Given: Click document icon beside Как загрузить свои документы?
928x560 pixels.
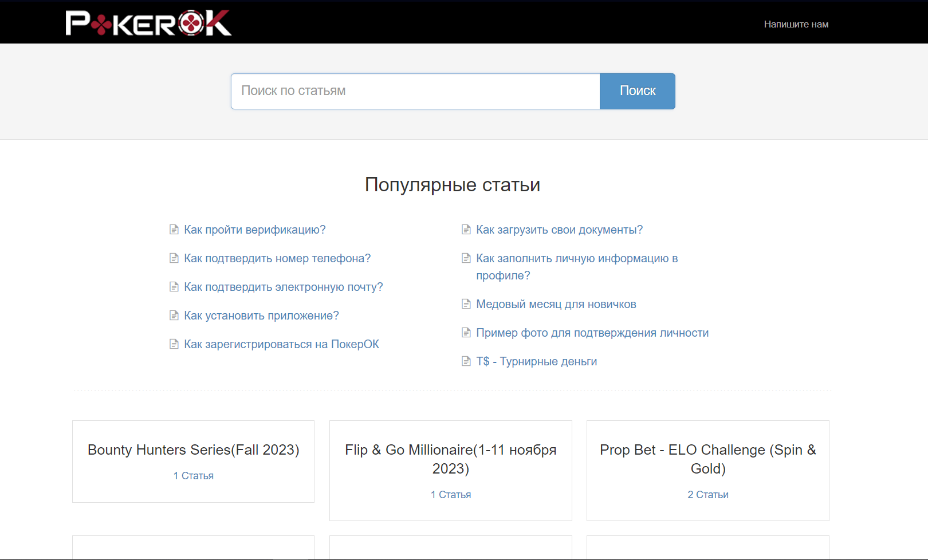Looking at the screenshot, I should click(x=466, y=230).
